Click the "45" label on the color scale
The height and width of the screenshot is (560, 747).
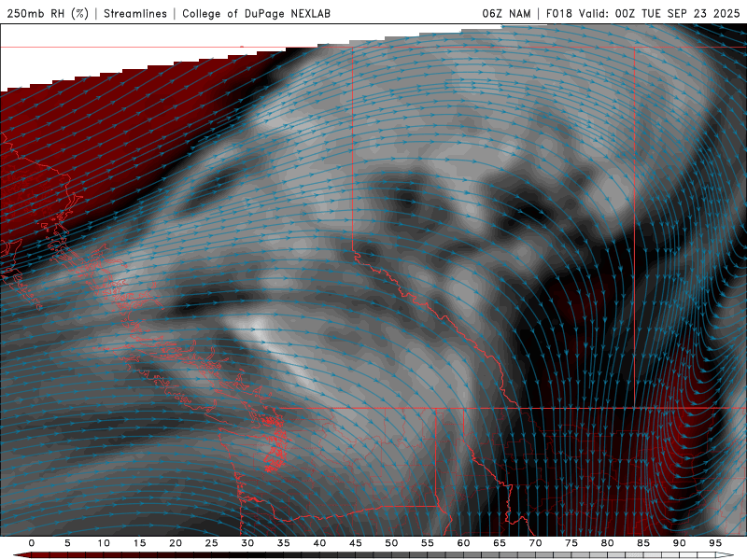[x=356, y=543]
